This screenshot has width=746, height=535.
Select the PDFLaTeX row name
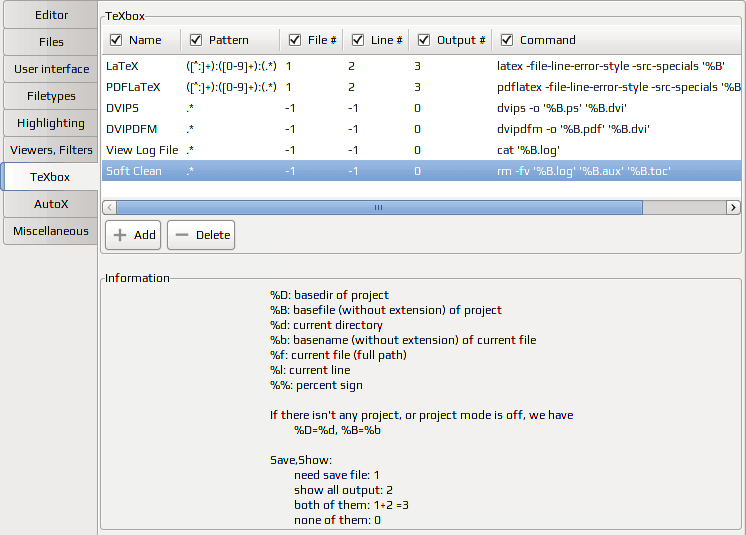pos(133,87)
